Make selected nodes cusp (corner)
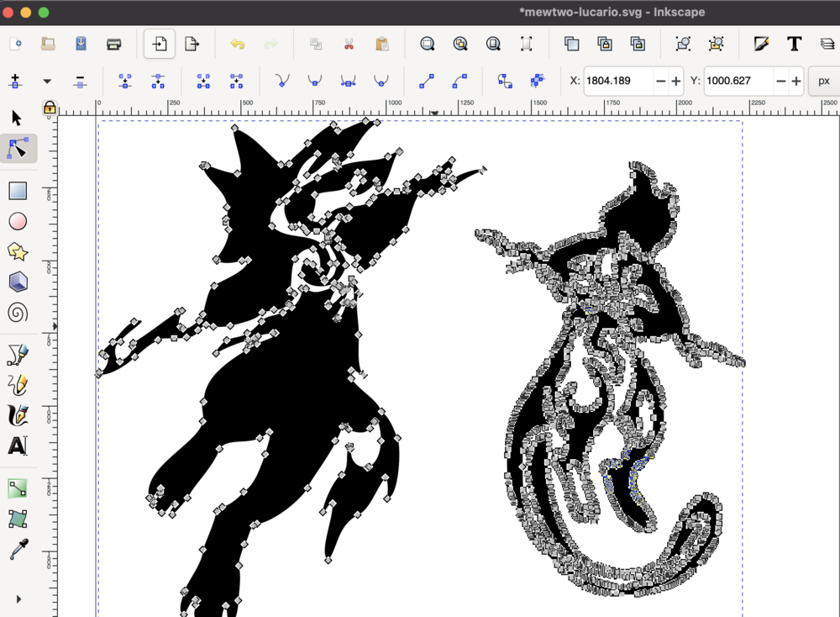The height and width of the screenshot is (617, 840). 281,81
